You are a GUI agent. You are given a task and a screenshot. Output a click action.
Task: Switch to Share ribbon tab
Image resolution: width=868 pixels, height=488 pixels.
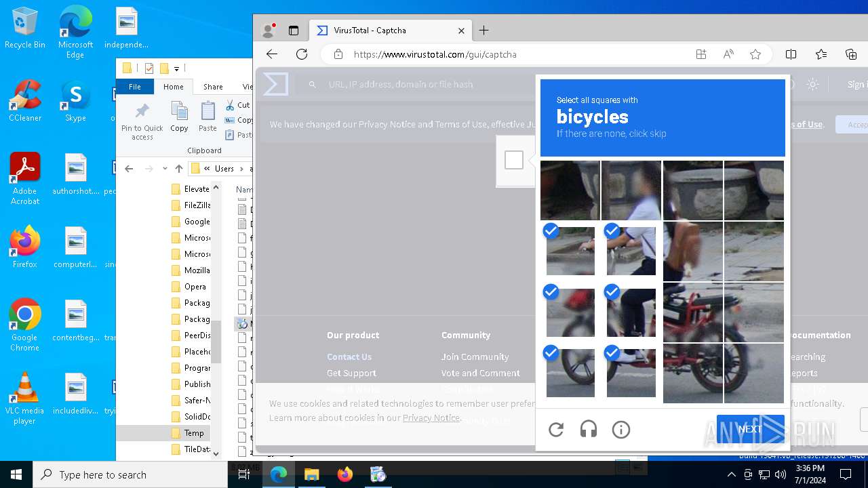pyautogui.click(x=213, y=87)
